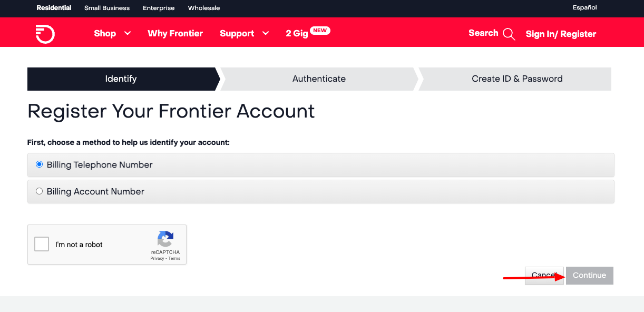This screenshot has height=312, width=644.
Task: Open the Support dropdown
Action: [x=237, y=33]
